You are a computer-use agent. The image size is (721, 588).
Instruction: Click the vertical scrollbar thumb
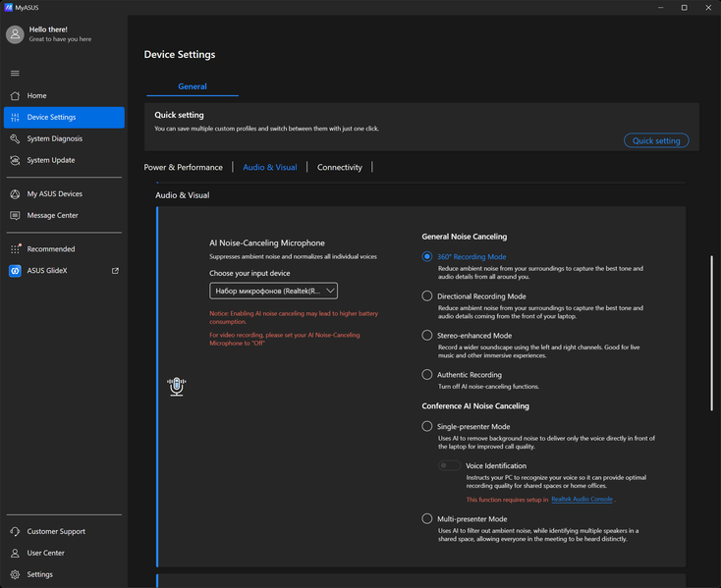711,333
